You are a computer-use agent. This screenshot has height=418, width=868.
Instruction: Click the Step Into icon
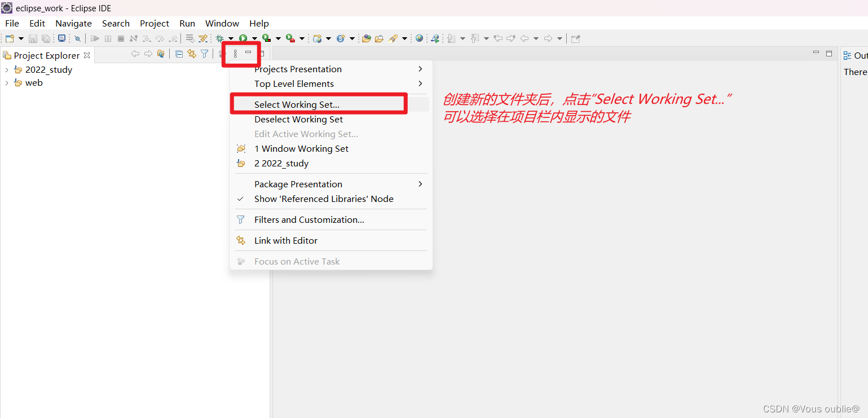[147, 38]
